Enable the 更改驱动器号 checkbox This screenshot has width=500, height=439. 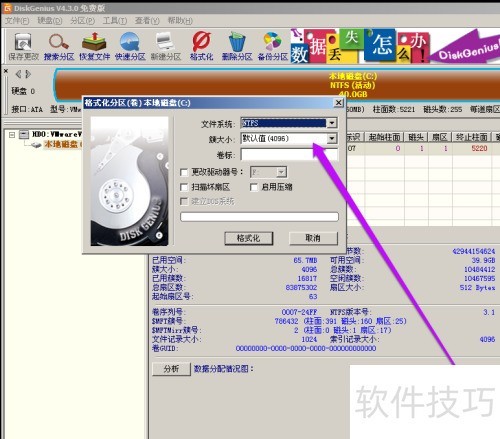pyautogui.click(x=184, y=172)
